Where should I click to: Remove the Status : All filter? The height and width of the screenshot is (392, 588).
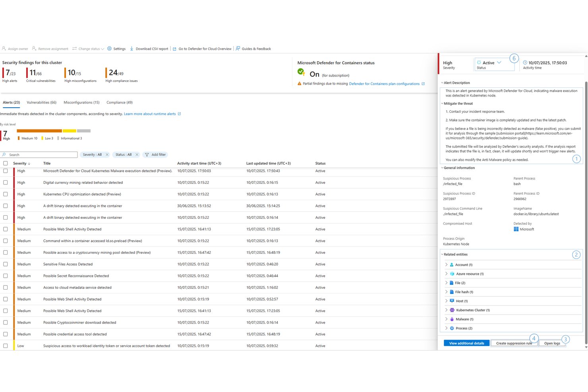coord(137,154)
